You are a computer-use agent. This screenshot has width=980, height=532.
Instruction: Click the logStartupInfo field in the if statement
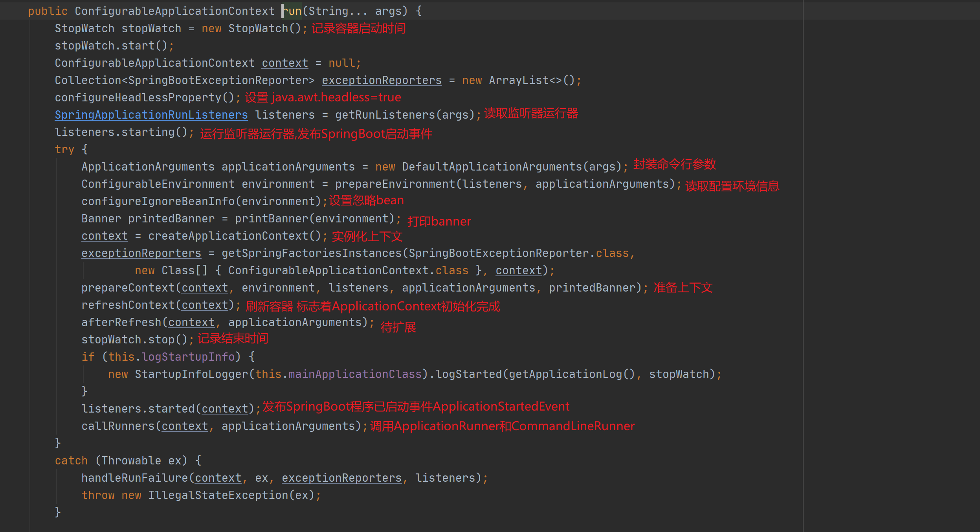tap(188, 357)
